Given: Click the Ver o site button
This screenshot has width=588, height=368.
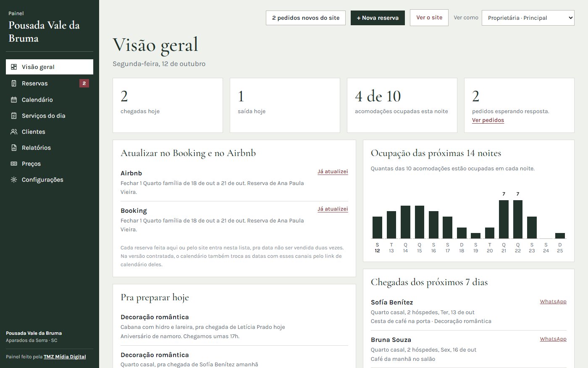Looking at the screenshot, I should 429,18.
